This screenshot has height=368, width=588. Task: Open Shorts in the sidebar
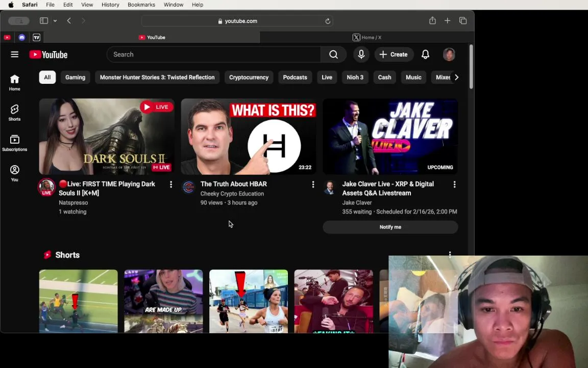coord(15,112)
